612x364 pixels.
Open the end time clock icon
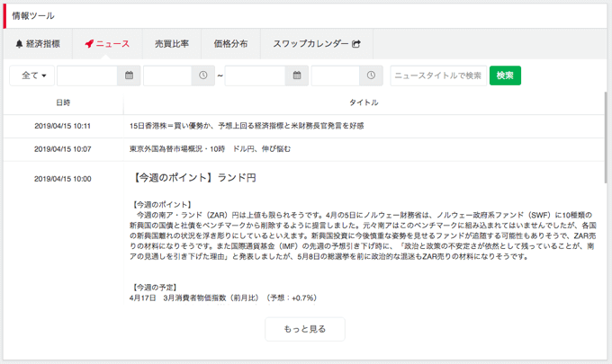(371, 75)
